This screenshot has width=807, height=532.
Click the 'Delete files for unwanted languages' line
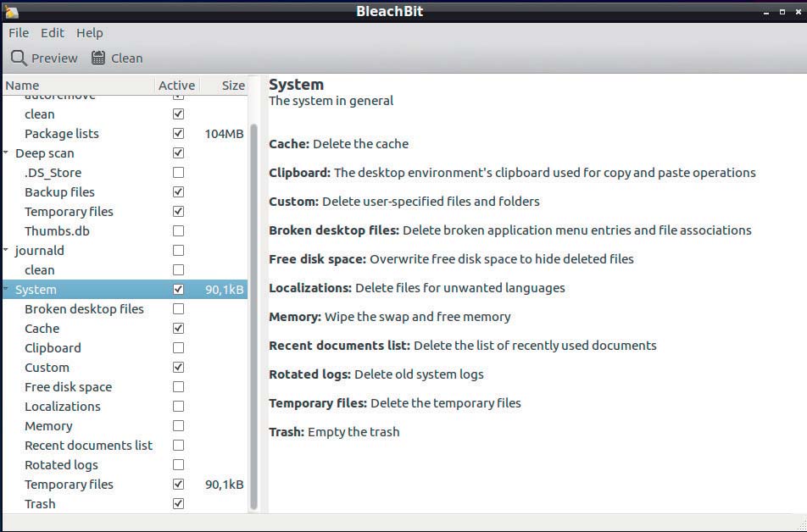[x=460, y=288]
